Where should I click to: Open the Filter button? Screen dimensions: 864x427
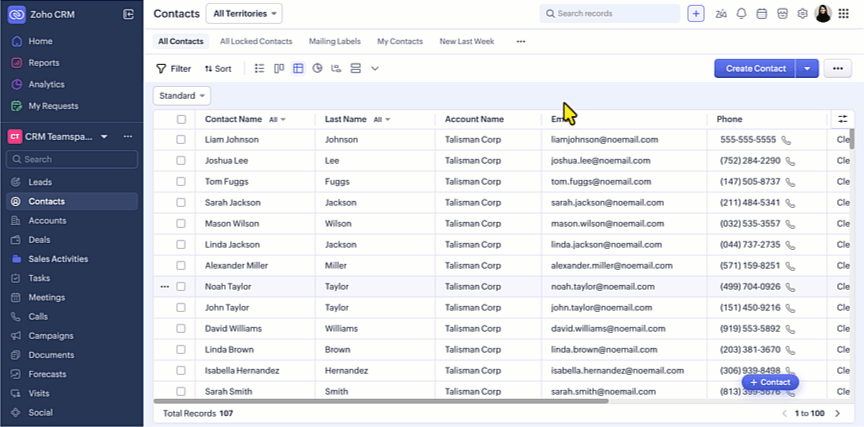[173, 69]
